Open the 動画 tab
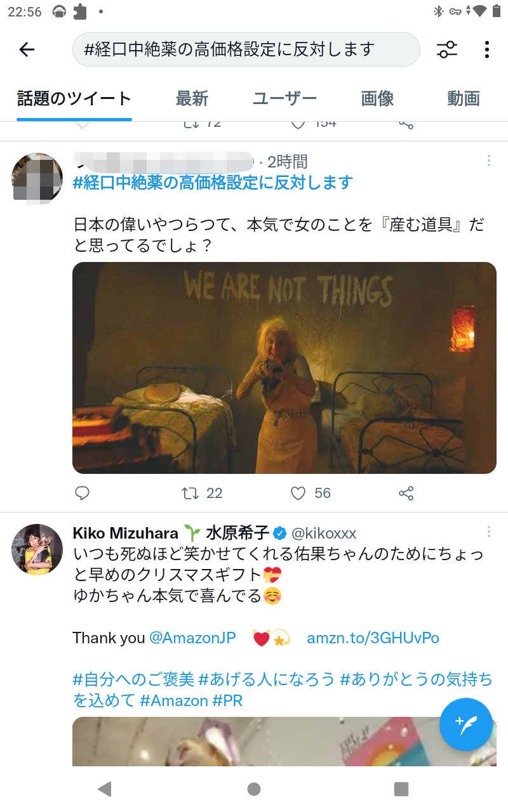The height and width of the screenshot is (812, 508). pos(463,99)
